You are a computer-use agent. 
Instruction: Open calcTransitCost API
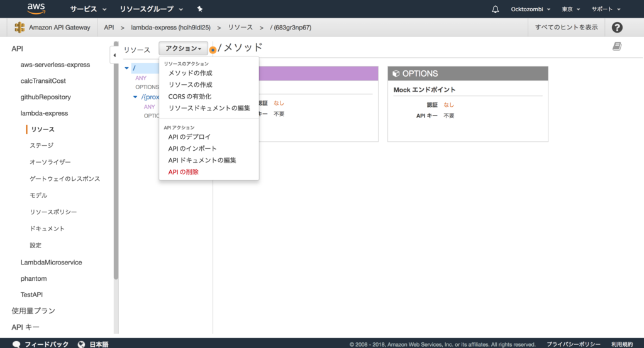(43, 81)
